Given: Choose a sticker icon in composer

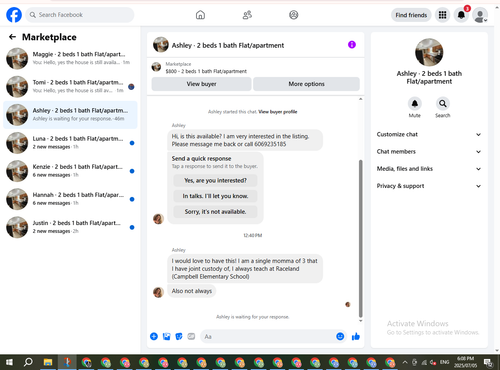Looking at the screenshot, I should click(x=179, y=336).
